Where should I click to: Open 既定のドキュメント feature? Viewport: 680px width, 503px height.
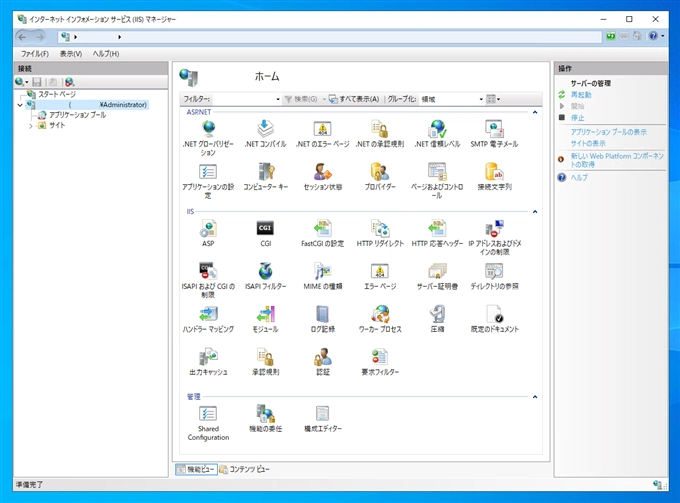pyautogui.click(x=494, y=319)
